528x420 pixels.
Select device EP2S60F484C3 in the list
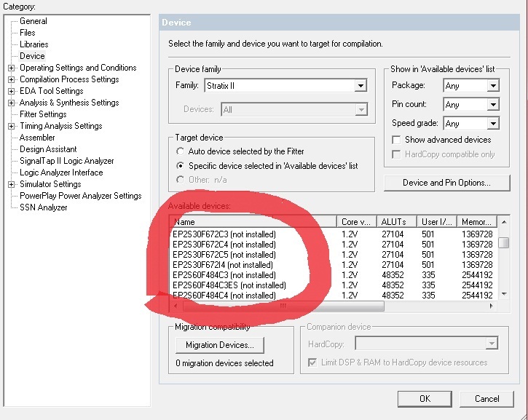click(224, 275)
